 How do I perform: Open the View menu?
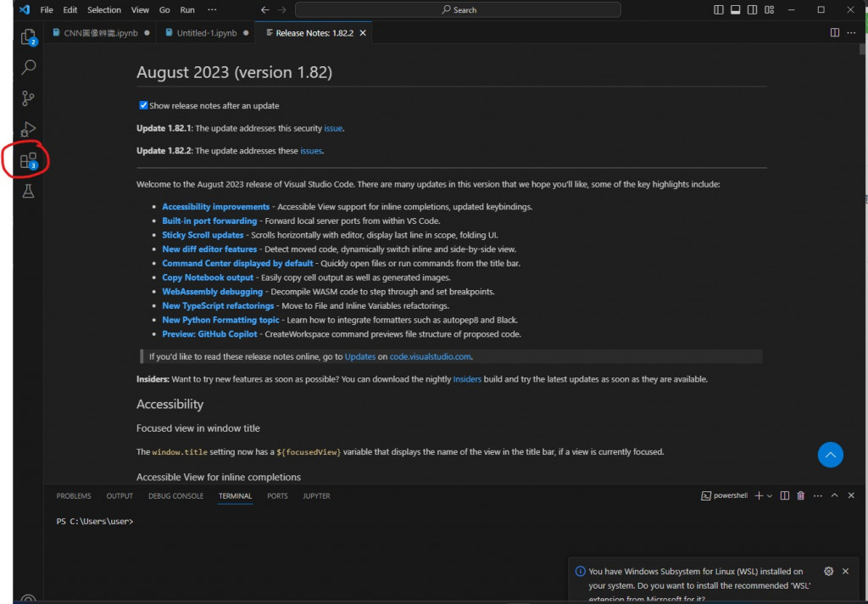tap(140, 10)
